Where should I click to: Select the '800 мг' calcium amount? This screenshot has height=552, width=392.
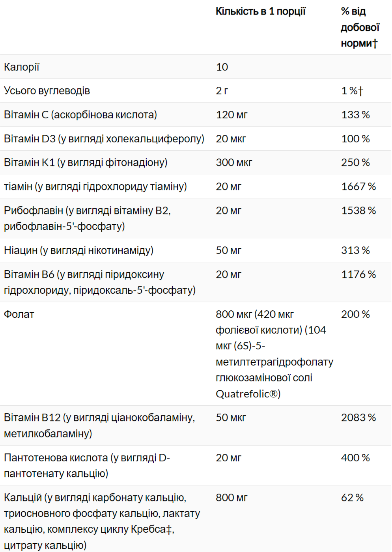(x=231, y=498)
